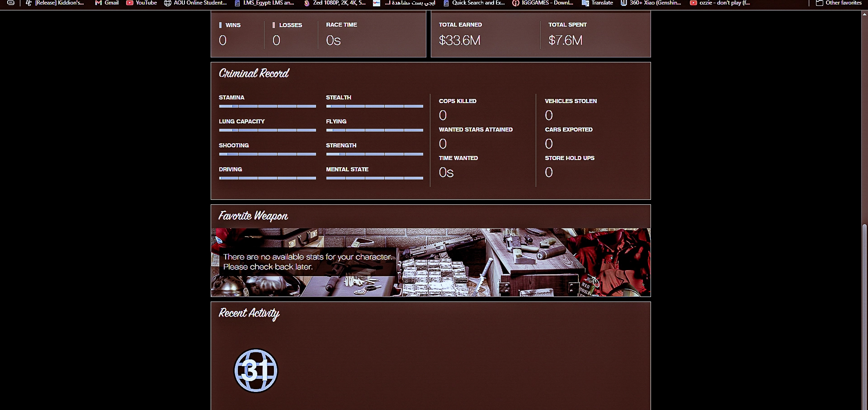
Task: Click the STORE HOLD UPS label
Action: (570, 158)
